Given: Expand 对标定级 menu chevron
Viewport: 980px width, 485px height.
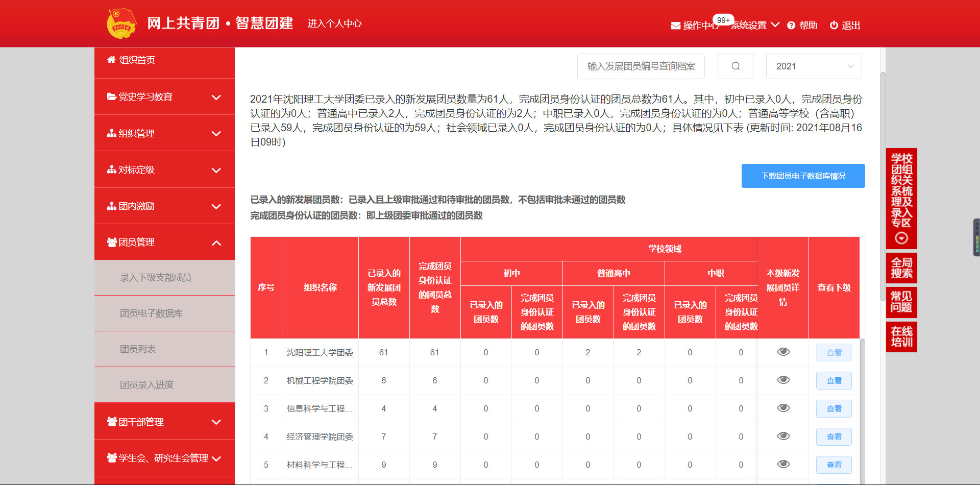Looking at the screenshot, I should [x=216, y=170].
